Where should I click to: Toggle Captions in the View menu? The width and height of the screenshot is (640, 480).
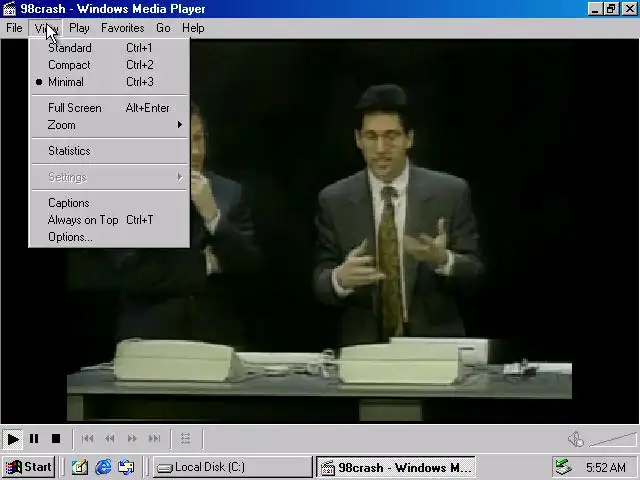pos(109,203)
